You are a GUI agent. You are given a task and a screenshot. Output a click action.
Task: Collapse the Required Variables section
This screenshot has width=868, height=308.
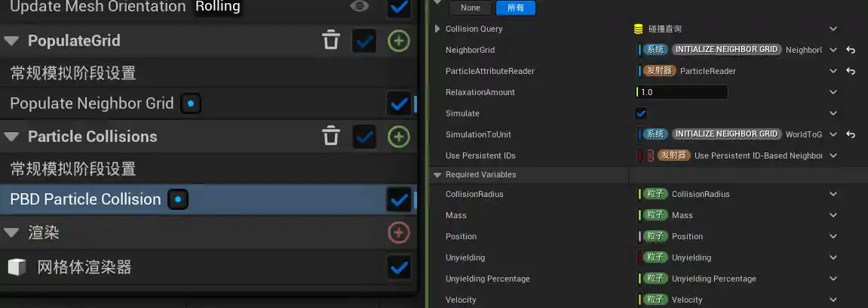point(438,175)
